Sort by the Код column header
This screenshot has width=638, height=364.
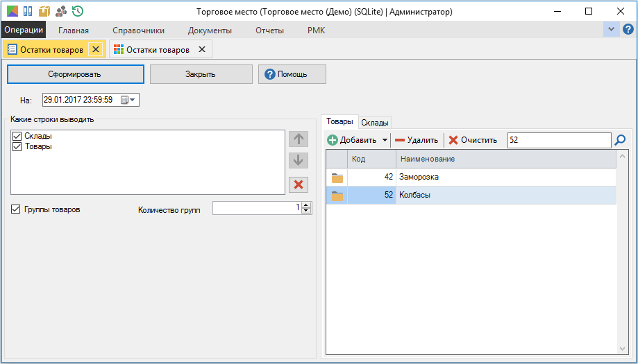coord(371,159)
